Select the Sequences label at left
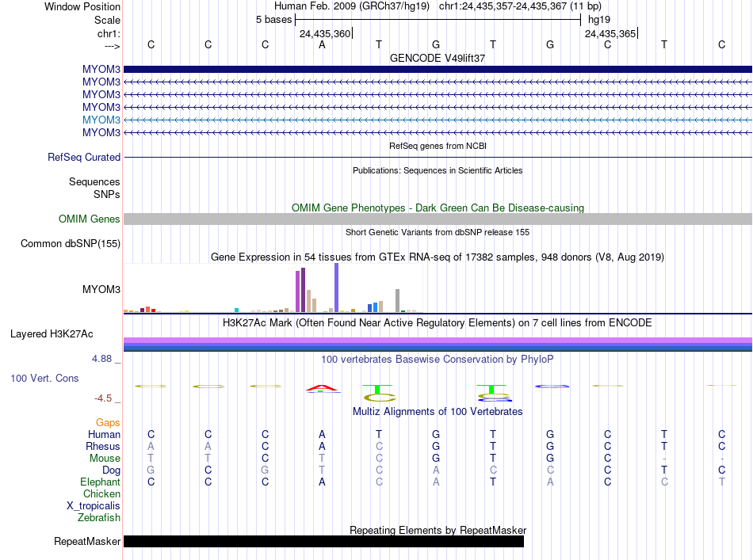Viewport: 753px width, 560px height. coord(94,182)
